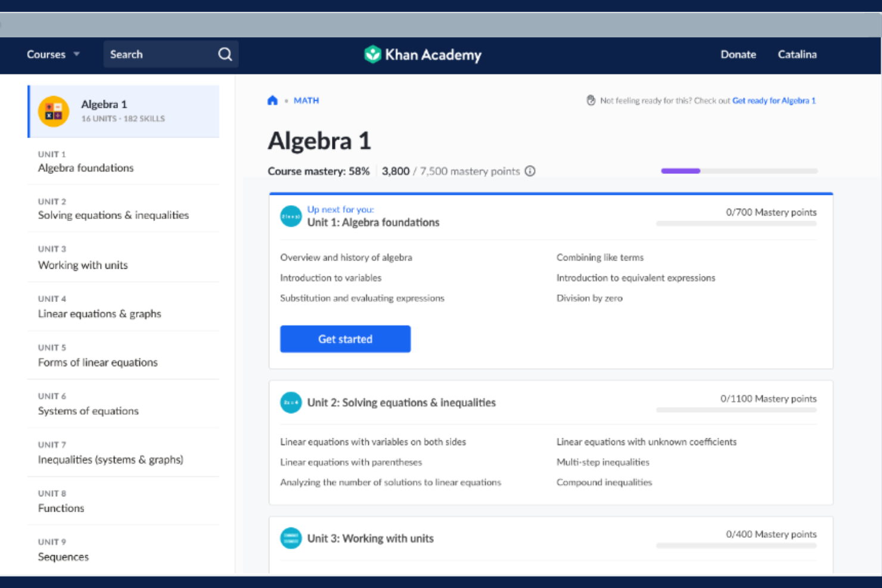Click the hand icon beside 'Not feeling ready'
This screenshot has width=882, height=588.
591,100
